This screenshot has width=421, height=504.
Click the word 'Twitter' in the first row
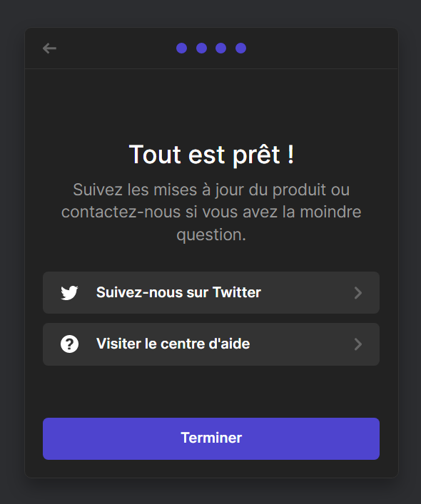(x=237, y=292)
